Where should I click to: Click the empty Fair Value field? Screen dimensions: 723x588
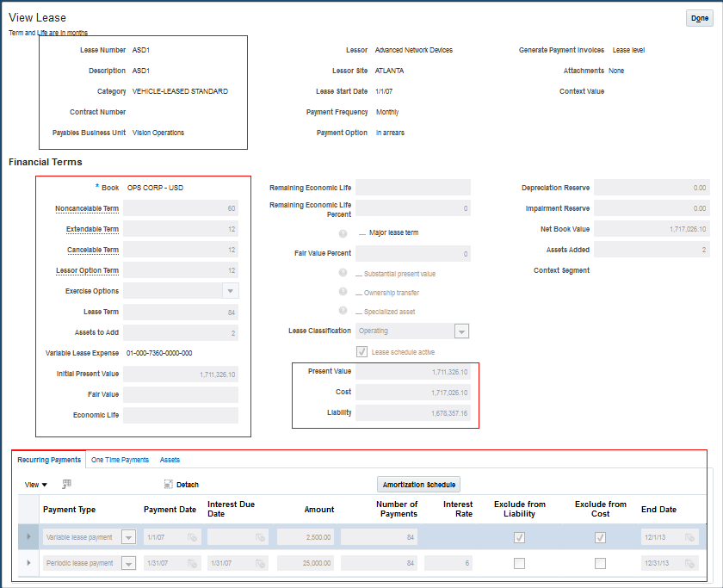tap(181, 395)
